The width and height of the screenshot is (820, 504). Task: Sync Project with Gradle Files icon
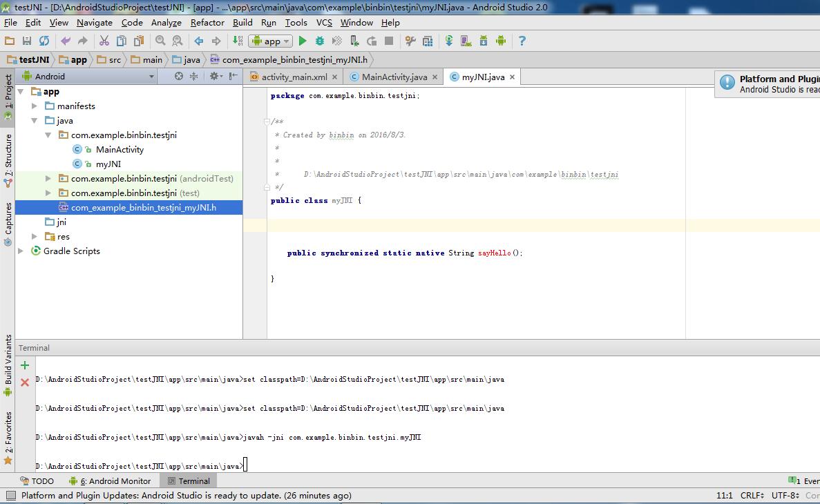[449, 41]
